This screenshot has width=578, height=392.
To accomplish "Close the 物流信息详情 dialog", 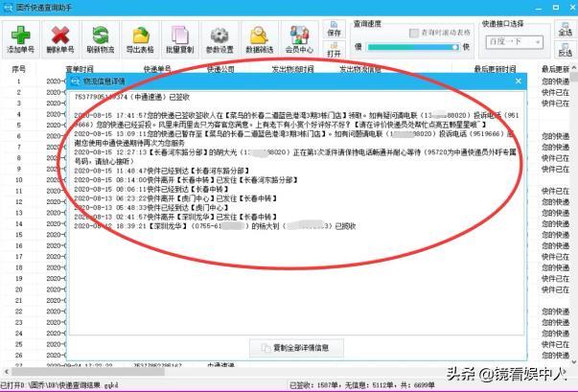I will (519, 81).
